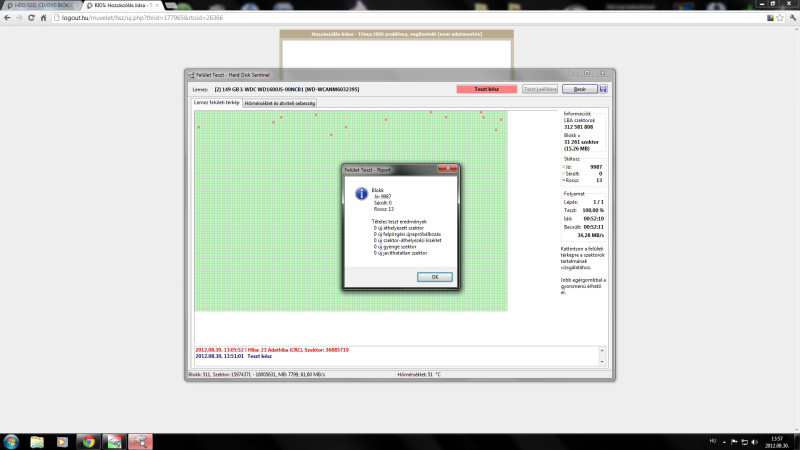The image size is (800, 450).
Task: Maximize the Hard Disk Sentinel window
Action: [587, 73]
